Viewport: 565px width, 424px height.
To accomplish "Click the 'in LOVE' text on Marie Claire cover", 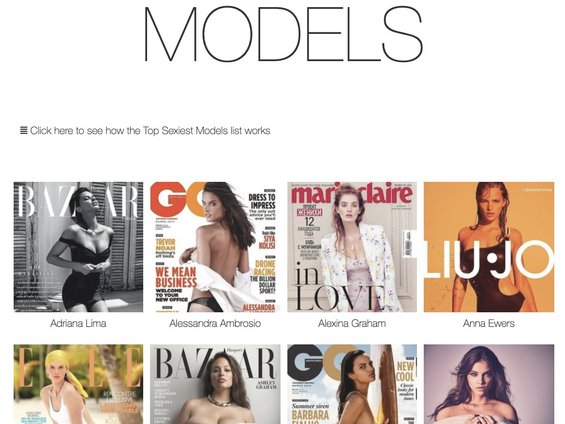I will [x=337, y=288].
